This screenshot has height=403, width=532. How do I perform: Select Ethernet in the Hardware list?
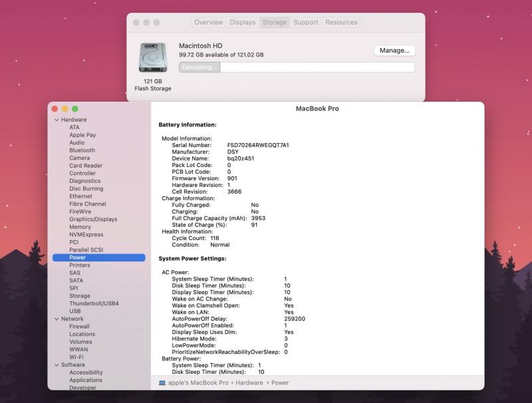tap(80, 196)
